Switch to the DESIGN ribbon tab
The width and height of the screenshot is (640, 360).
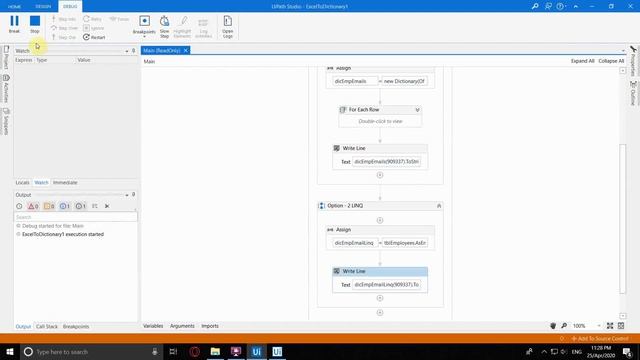(43, 7)
